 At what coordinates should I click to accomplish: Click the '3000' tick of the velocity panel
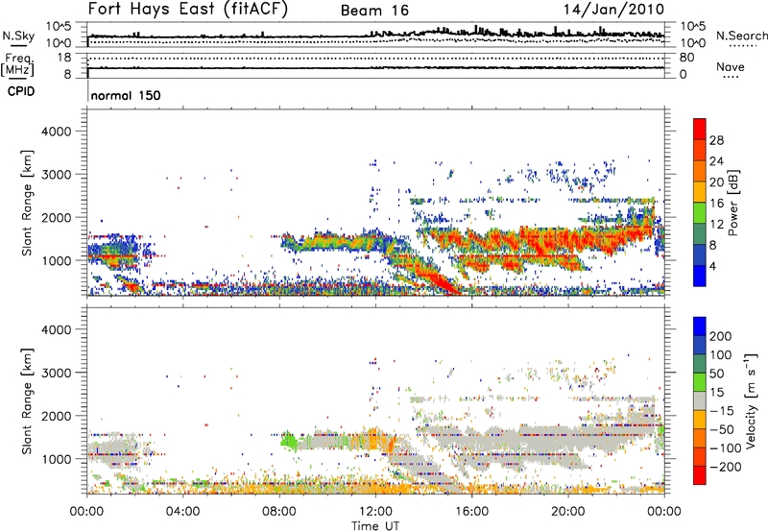(x=56, y=373)
